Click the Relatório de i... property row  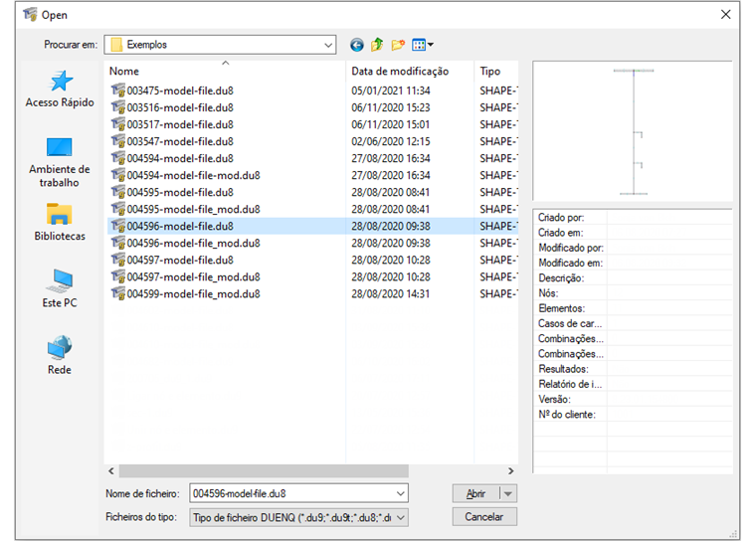coord(633,384)
